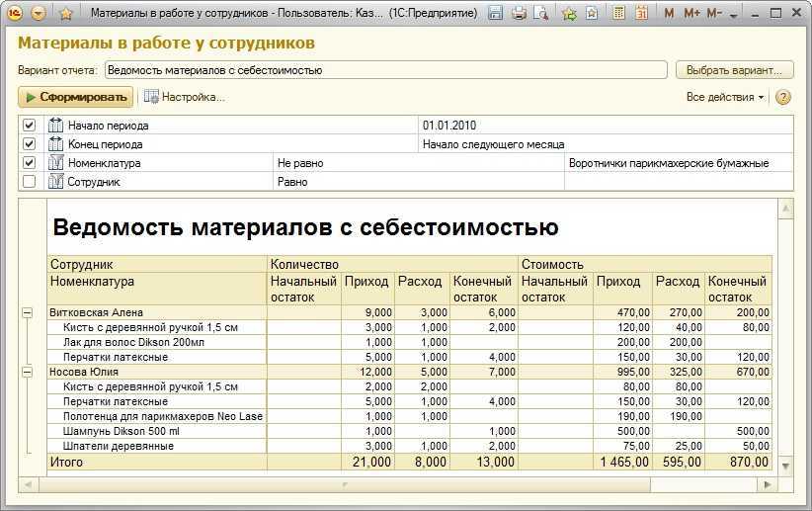Image resolution: width=812 pixels, height=511 pixels.
Task: Click the print icon in title bar
Action: [519, 14]
